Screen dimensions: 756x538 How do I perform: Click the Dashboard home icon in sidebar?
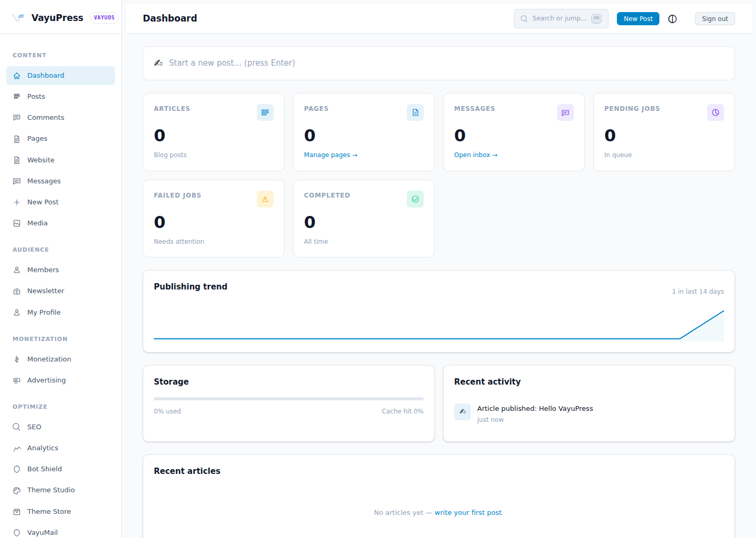tap(17, 76)
